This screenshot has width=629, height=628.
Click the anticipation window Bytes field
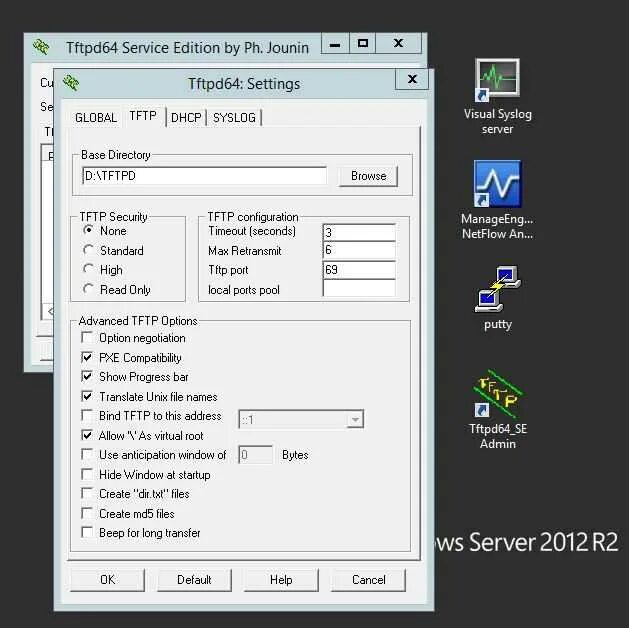click(256, 455)
